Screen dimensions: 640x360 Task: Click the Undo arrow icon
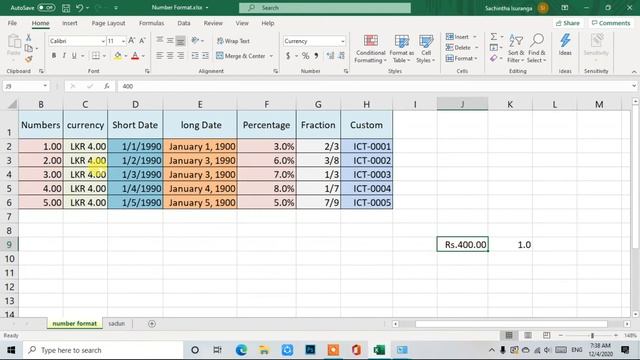(x=80, y=8)
